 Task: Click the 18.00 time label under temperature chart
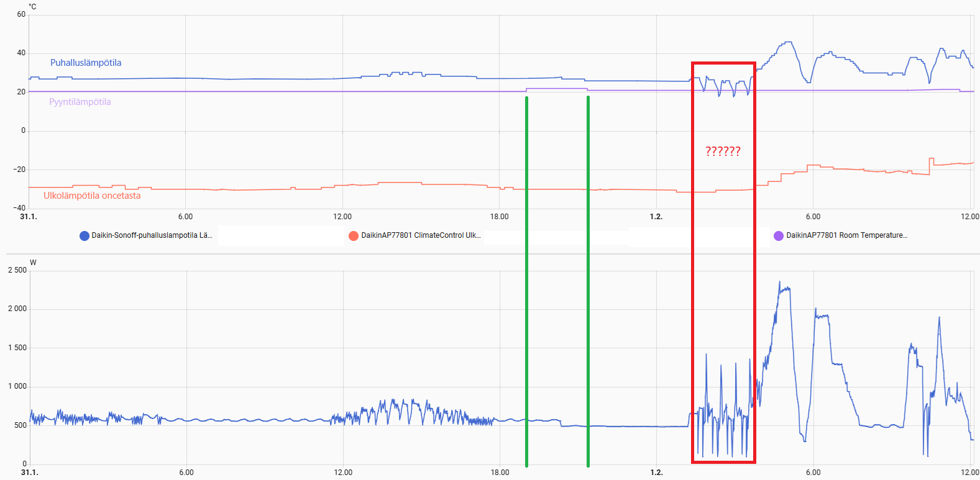[x=499, y=217]
